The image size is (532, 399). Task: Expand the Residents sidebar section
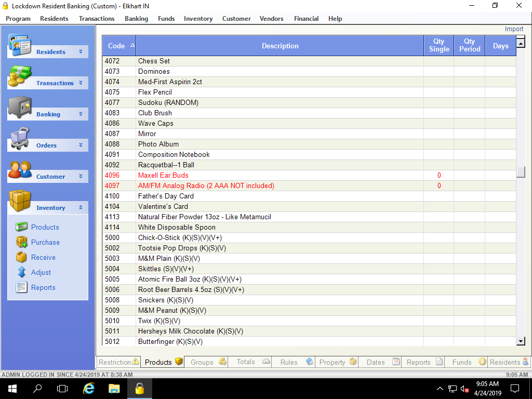coord(81,51)
